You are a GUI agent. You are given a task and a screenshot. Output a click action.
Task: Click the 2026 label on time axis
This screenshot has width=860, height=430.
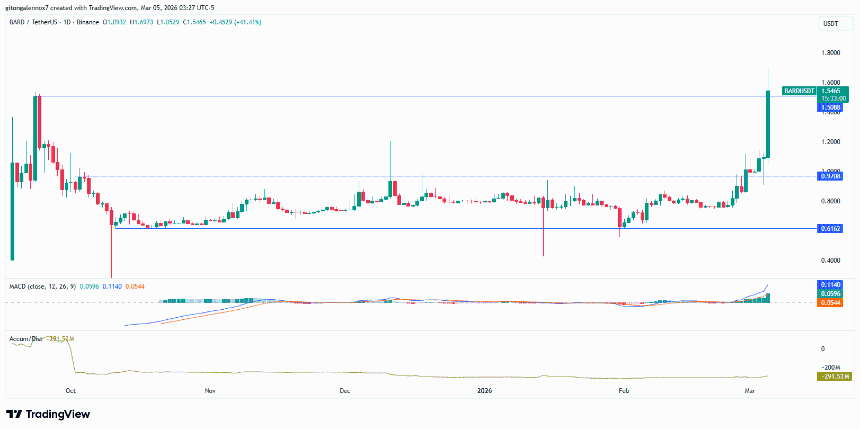[484, 393]
